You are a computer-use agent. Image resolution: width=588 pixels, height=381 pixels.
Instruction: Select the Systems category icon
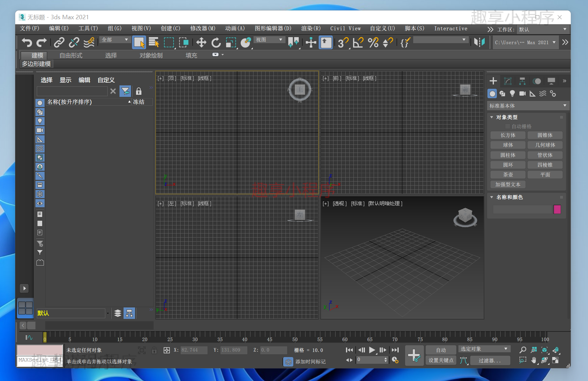[x=553, y=94]
